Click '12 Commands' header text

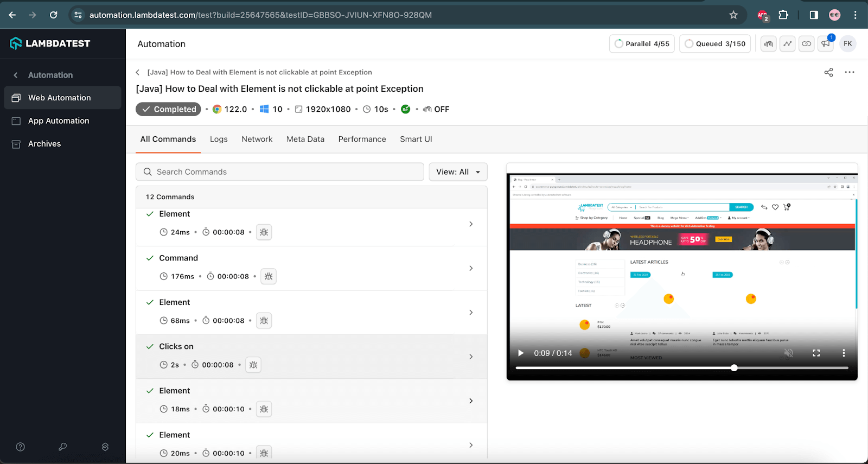click(x=170, y=197)
